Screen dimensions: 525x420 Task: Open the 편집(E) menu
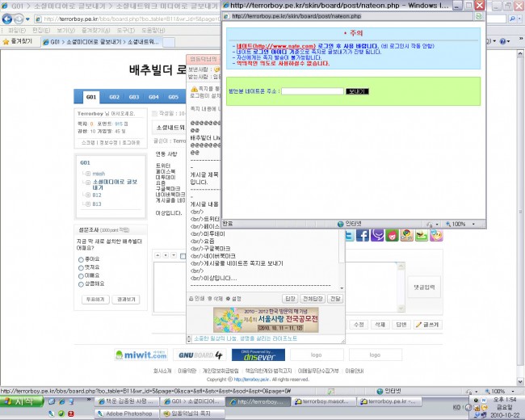tap(41, 30)
